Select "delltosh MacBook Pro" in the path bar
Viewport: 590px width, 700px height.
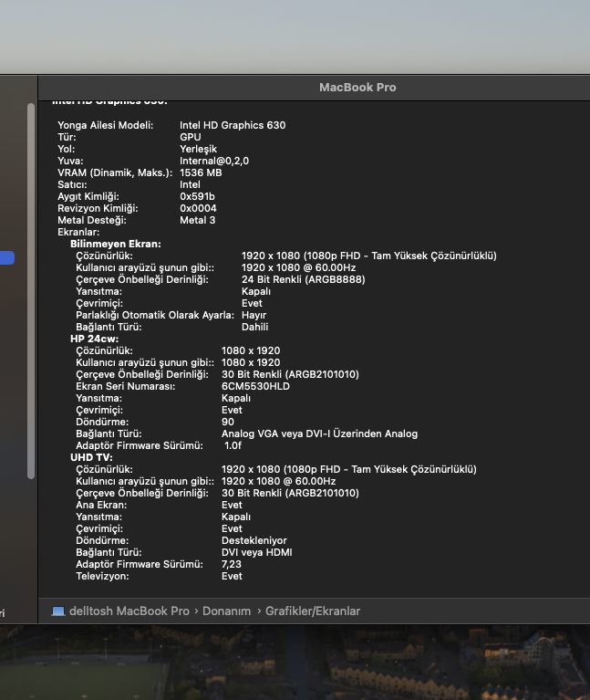point(129,611)
